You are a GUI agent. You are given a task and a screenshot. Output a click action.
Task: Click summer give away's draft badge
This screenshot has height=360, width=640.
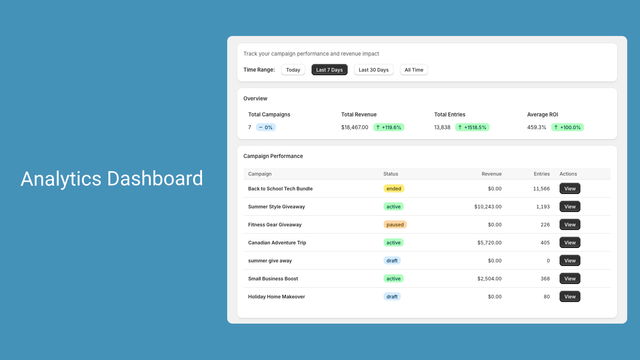coord(392,260)
